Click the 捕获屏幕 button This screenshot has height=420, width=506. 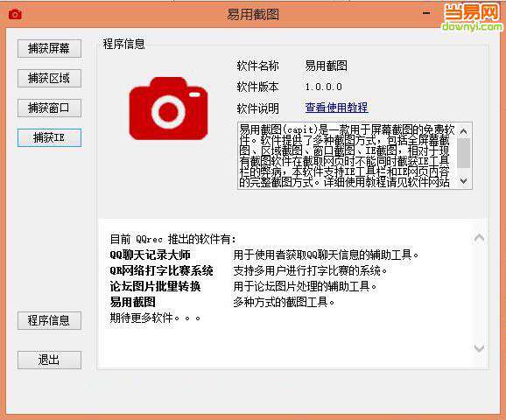(x=49, y=49)
